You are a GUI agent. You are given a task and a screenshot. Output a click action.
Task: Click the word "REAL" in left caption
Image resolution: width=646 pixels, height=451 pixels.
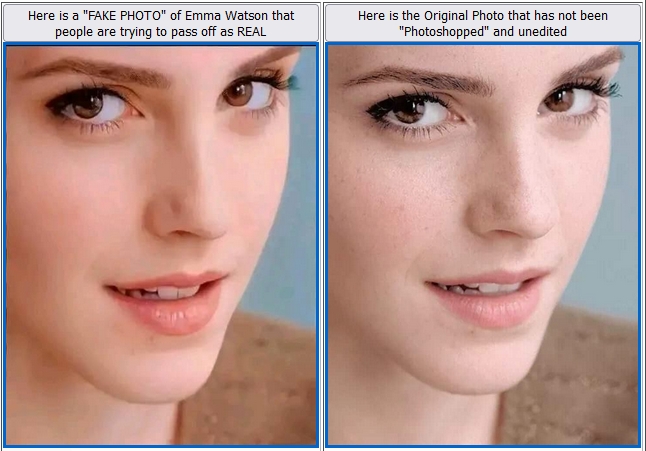pyautogui.click(x=252, y=31)
